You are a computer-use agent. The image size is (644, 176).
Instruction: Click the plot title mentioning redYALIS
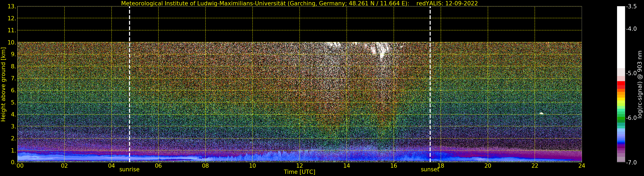[299, 3]
